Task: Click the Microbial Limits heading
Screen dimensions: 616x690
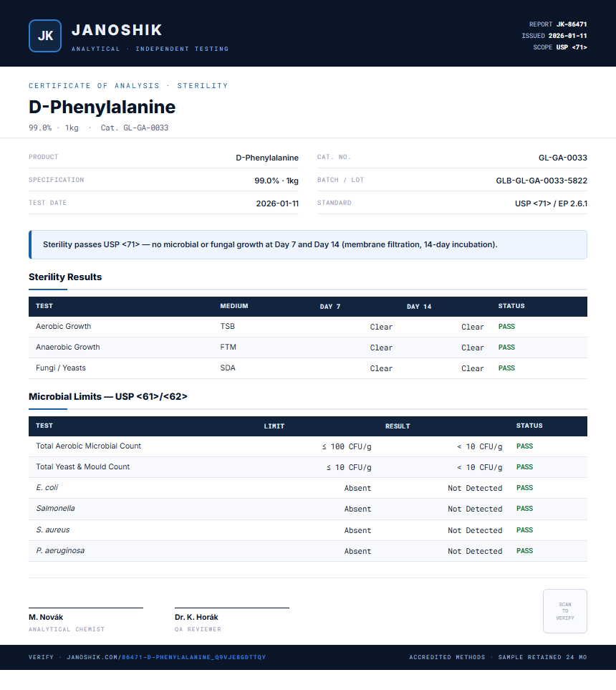Action: coord(107,396)
